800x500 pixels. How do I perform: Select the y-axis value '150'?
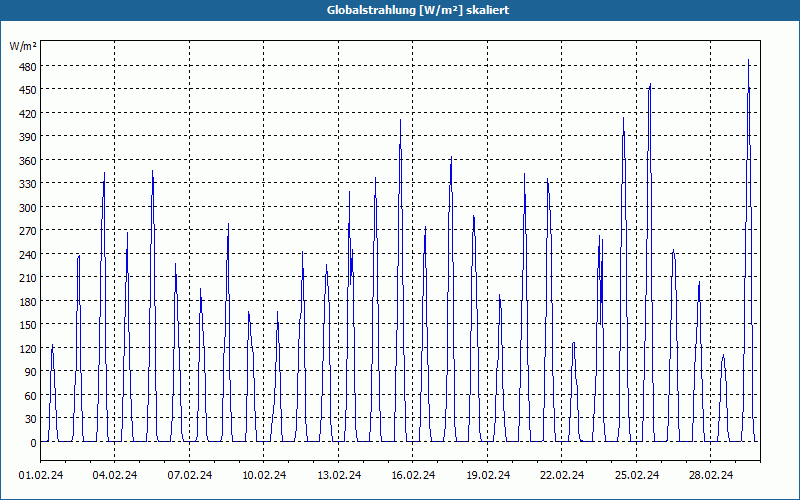pos(27,324)
